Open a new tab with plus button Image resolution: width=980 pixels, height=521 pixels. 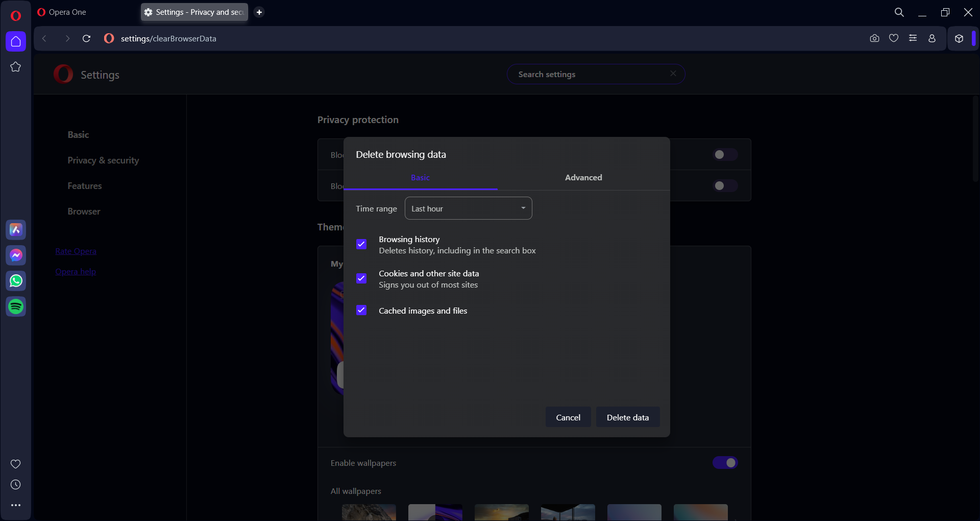coord(259,12)
